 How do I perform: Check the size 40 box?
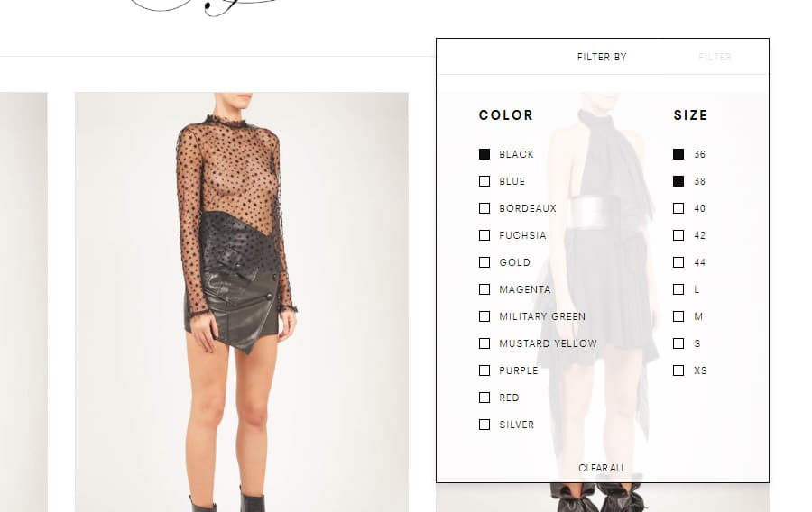(678, 208)
